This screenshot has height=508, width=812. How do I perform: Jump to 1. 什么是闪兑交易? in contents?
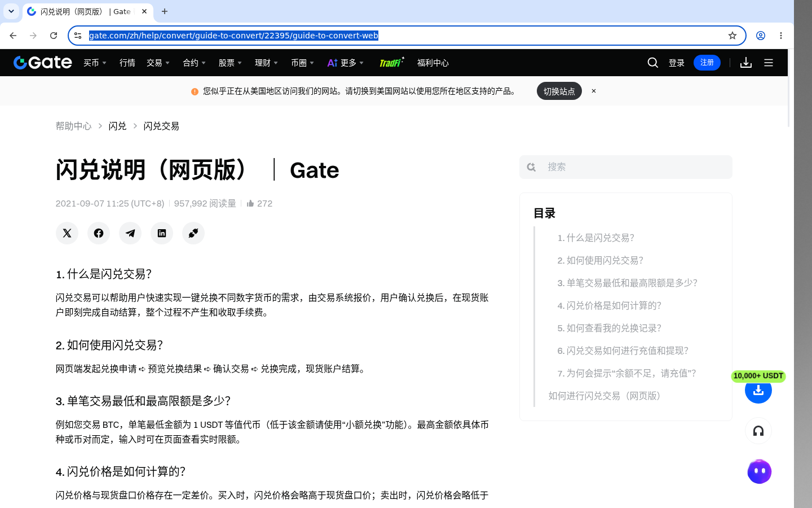point(596,238)
